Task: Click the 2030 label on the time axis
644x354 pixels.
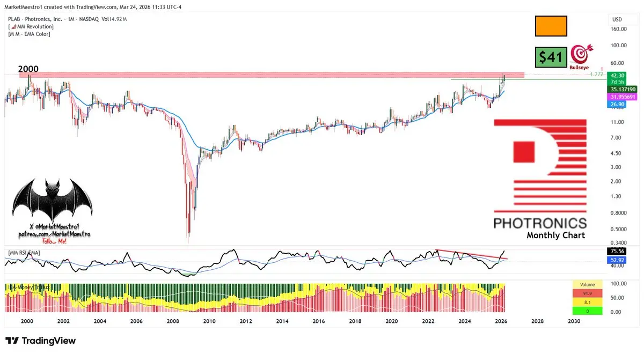Action: pyautogui.click(x=574, y=321)
